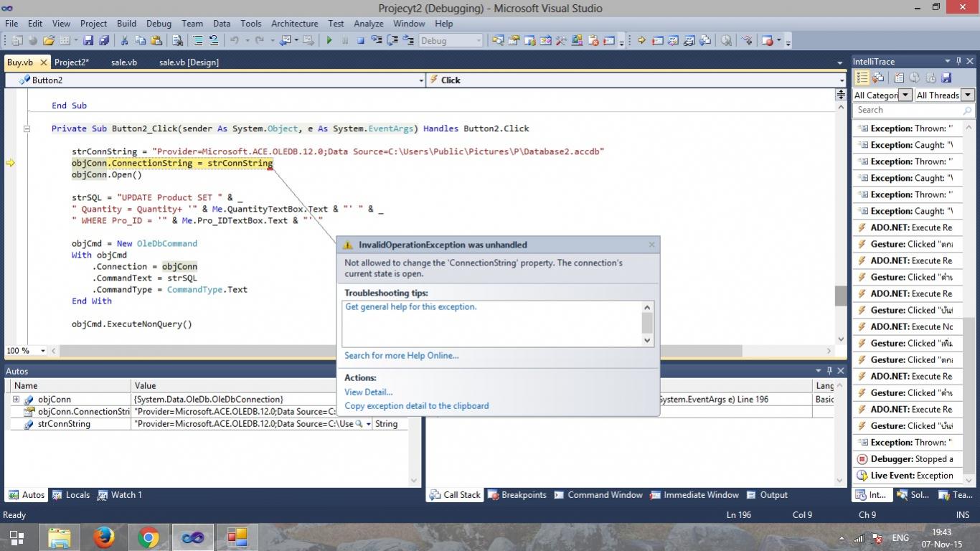Click the Chrome icon in taskbar
Viewport: 980px width, 551px height.
149,537
